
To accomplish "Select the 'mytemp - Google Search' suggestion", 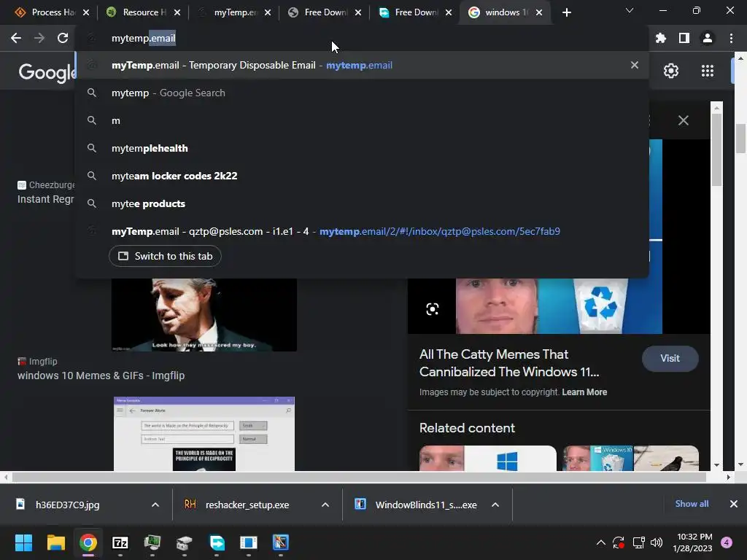I will click(x=362, y=93).
